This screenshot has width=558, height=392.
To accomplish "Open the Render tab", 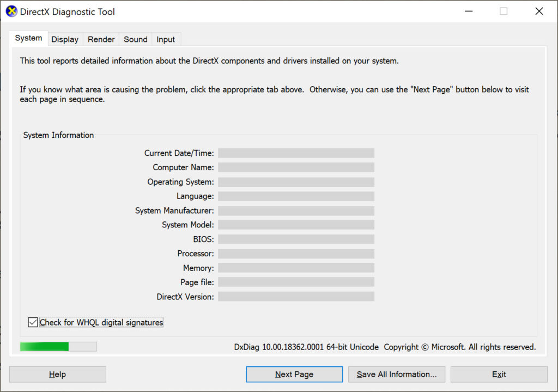I will [x=101, y=39].
